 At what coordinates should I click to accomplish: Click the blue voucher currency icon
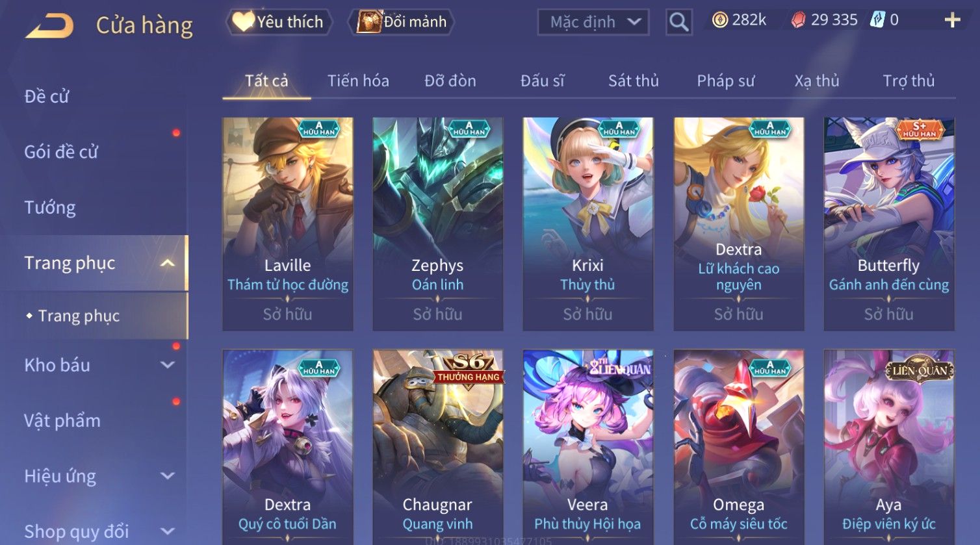[877, 20]
